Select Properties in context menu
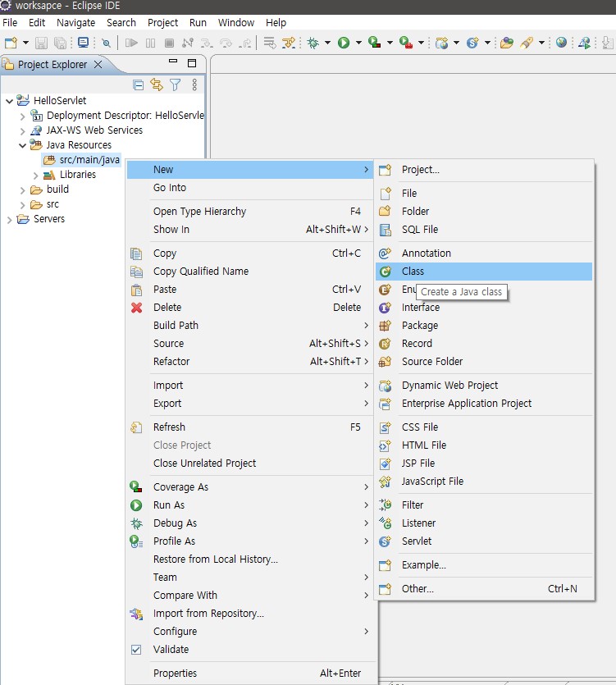The height and width of the screenshot is (685, 616). pyautogui.click(x=250, y=674)
